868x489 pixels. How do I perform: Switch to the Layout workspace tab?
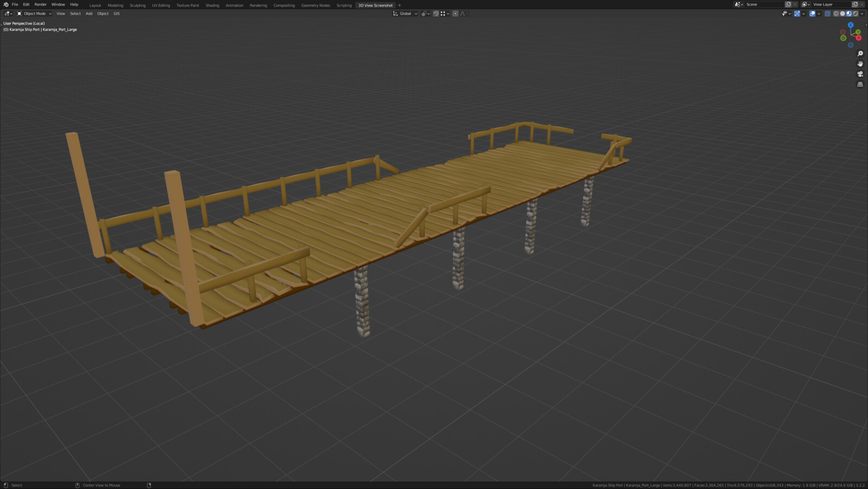click(x=95, y=5)
